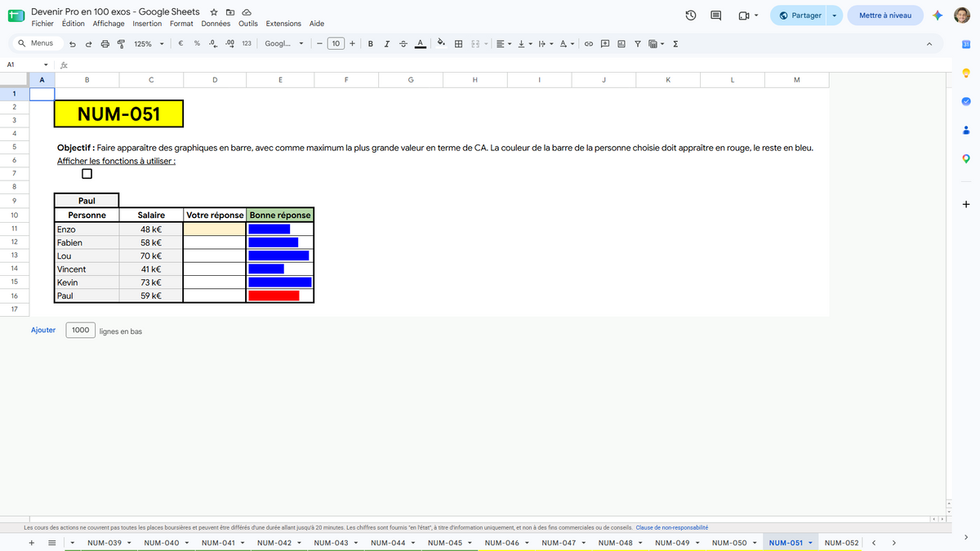
Task: Open the text rotation dropdown
Action: [x=568, y=44]
